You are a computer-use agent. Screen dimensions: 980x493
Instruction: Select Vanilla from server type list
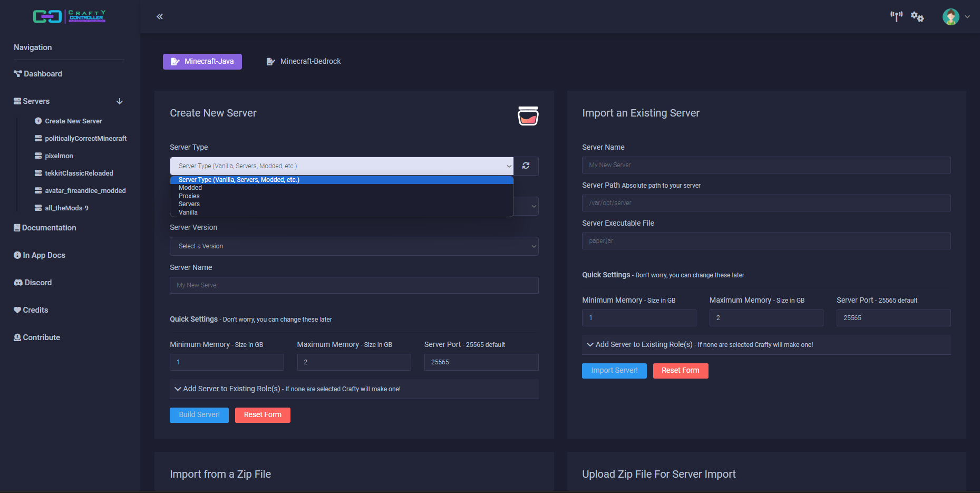pos(342,212)
